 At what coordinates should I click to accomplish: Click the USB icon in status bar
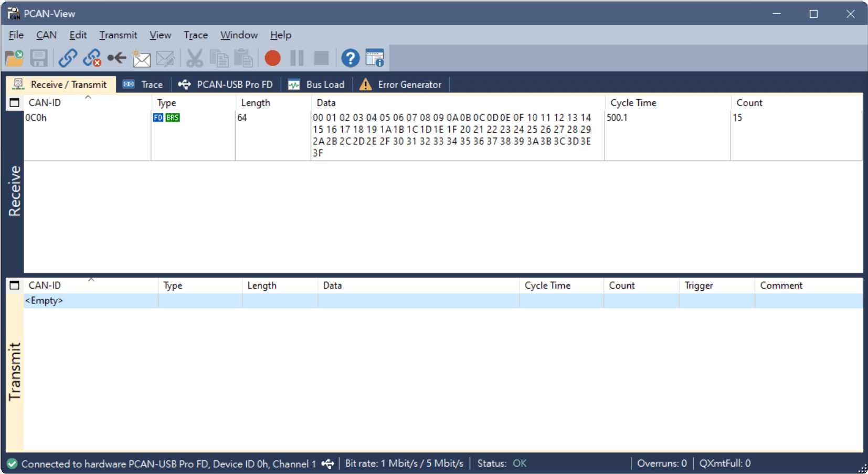click(x=327, y=464)
